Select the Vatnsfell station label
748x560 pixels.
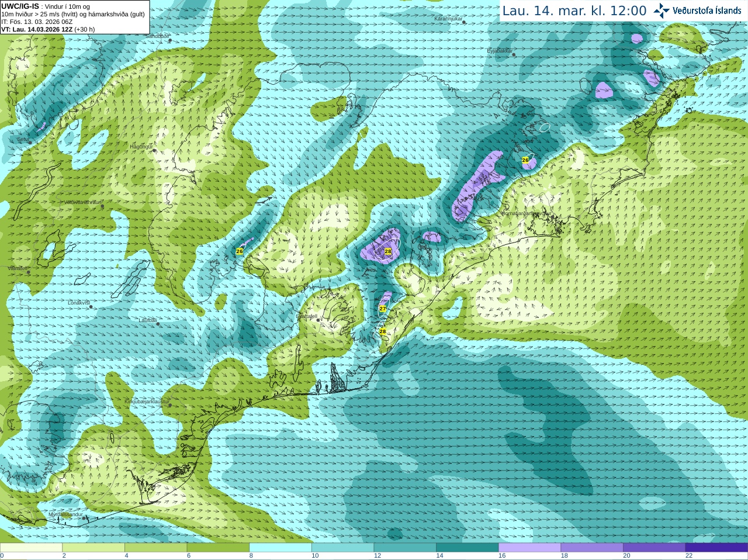[18, 268]
